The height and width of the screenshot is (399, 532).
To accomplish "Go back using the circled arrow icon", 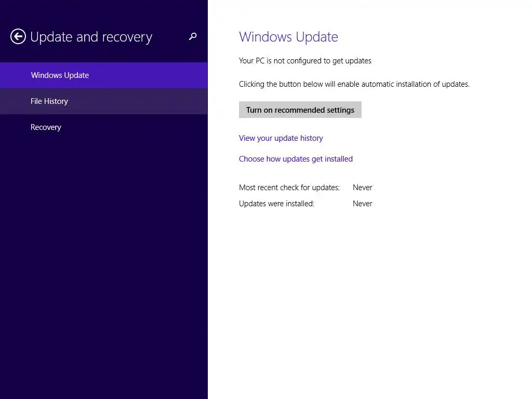I will 18,36.
